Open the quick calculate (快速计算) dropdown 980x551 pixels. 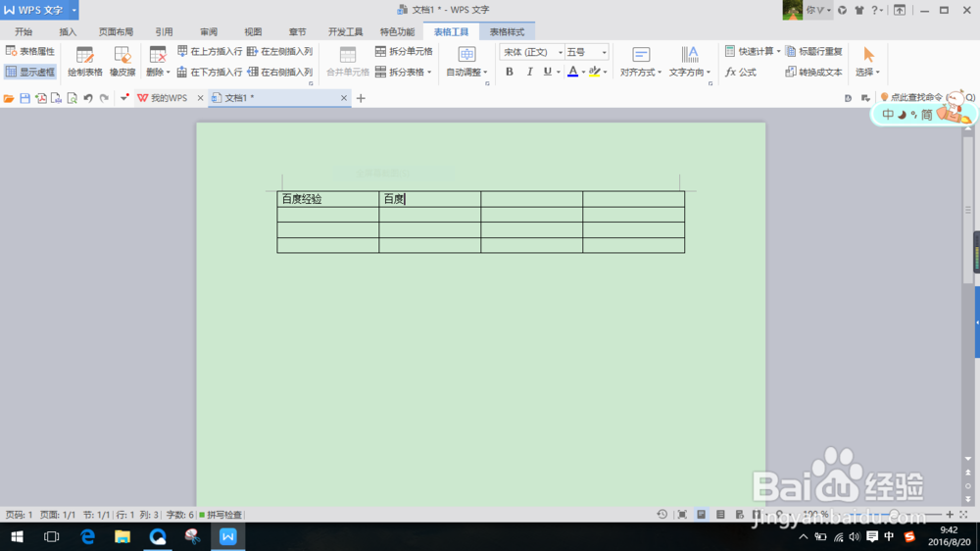[753, 51]
